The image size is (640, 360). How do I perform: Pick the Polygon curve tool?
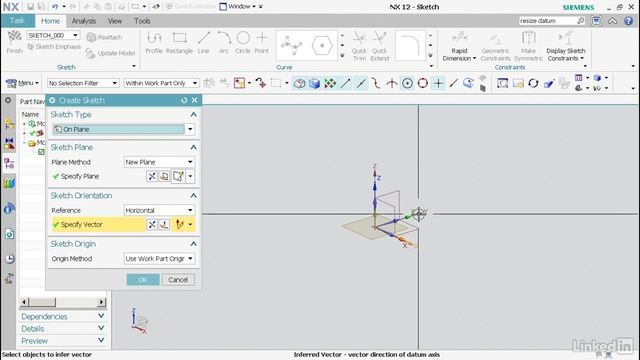[322, 45]
